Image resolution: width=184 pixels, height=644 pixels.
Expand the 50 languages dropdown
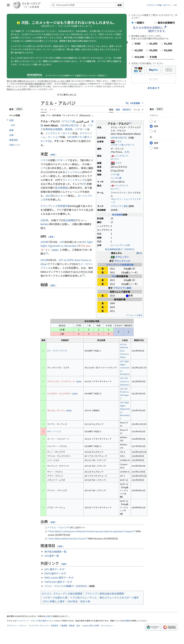135,103
